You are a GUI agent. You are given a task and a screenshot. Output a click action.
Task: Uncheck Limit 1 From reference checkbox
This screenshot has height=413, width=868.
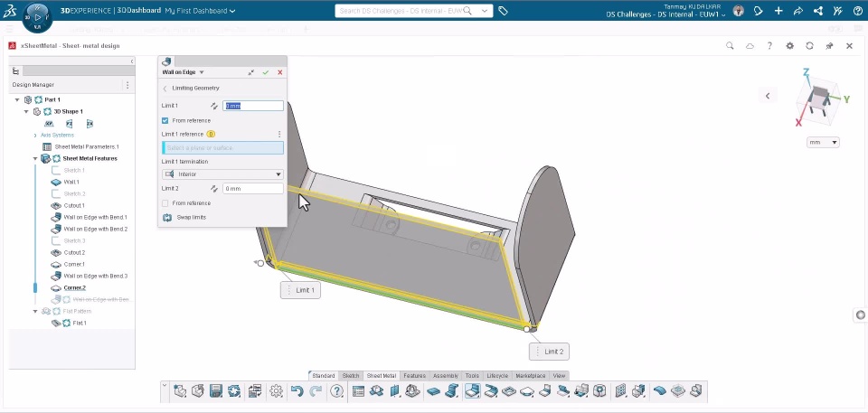(x=165, y=120)
